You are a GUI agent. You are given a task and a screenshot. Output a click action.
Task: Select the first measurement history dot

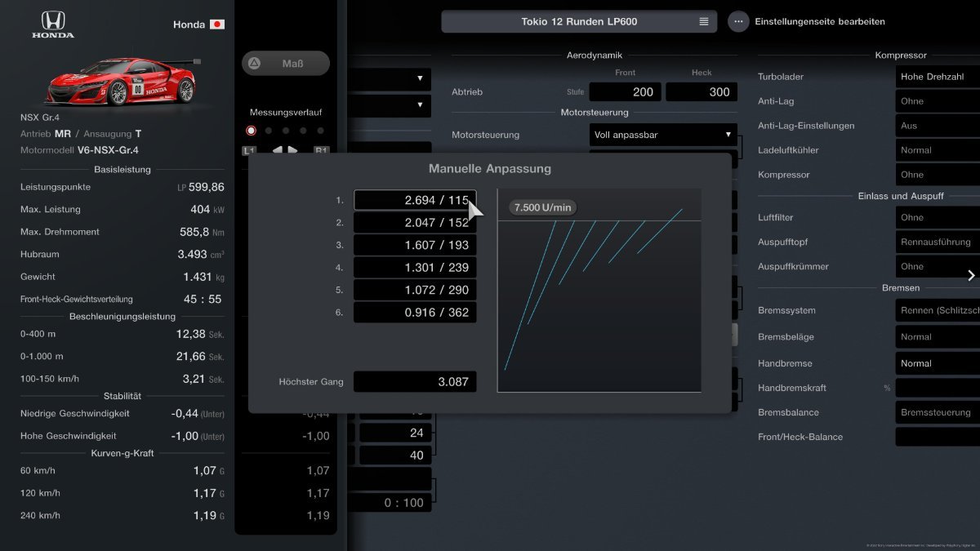click(251, 131)
